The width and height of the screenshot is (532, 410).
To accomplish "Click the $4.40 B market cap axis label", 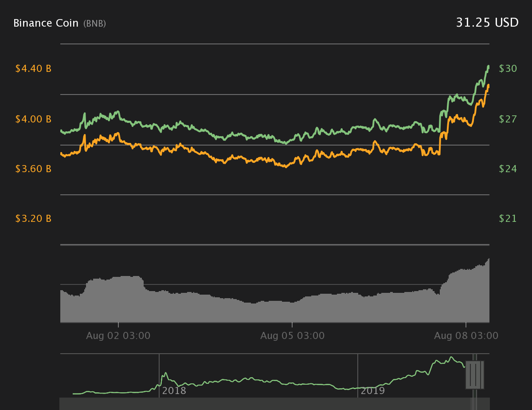I will coord(33,69).
